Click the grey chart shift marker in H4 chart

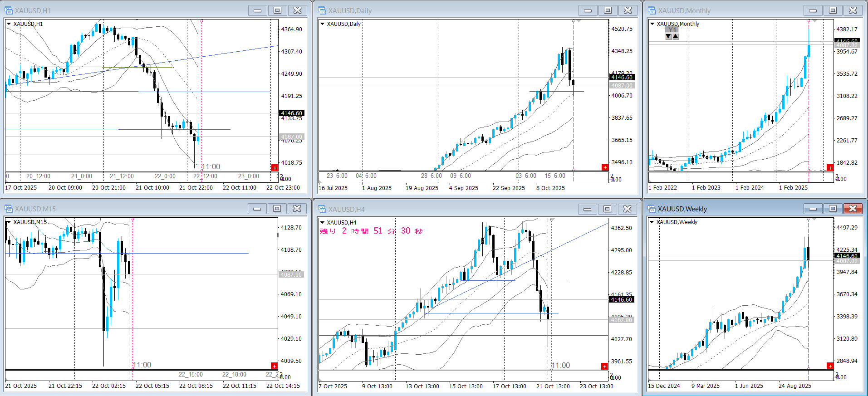pyautogui.click(x=552, y=220)
